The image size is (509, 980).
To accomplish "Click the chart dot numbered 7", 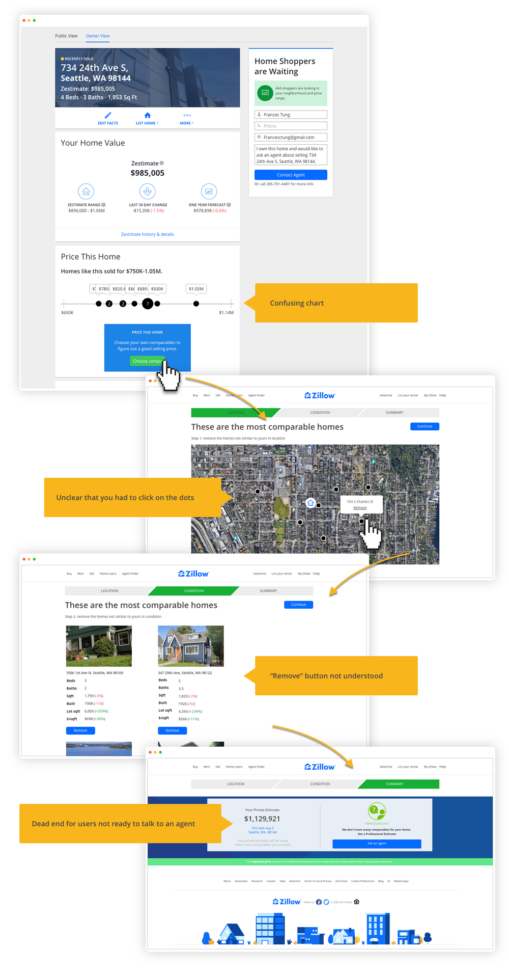I will [x=148, y=304].
